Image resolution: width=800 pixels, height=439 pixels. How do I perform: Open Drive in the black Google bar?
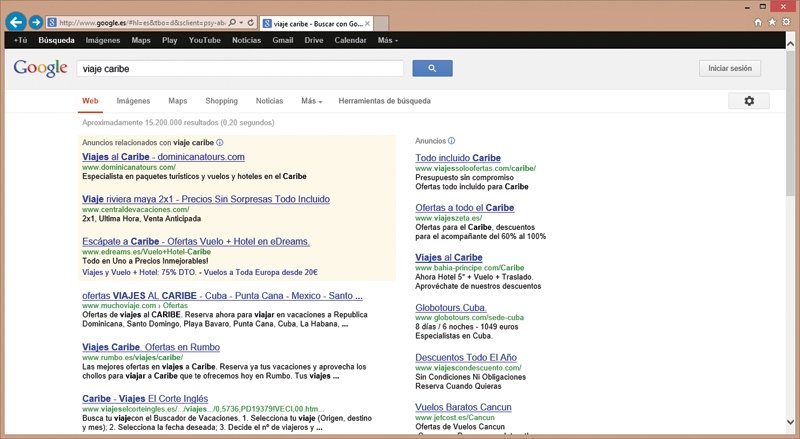point(314,40)
